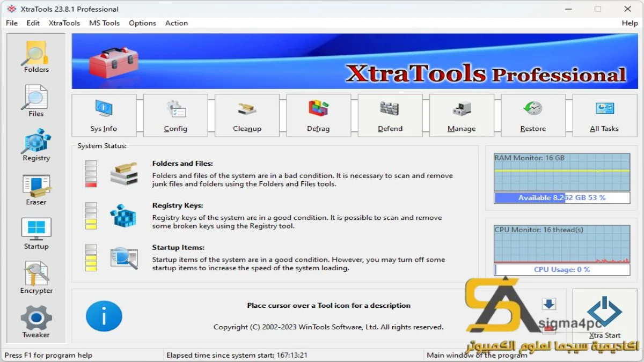Open the Action menu

[177, 23]
